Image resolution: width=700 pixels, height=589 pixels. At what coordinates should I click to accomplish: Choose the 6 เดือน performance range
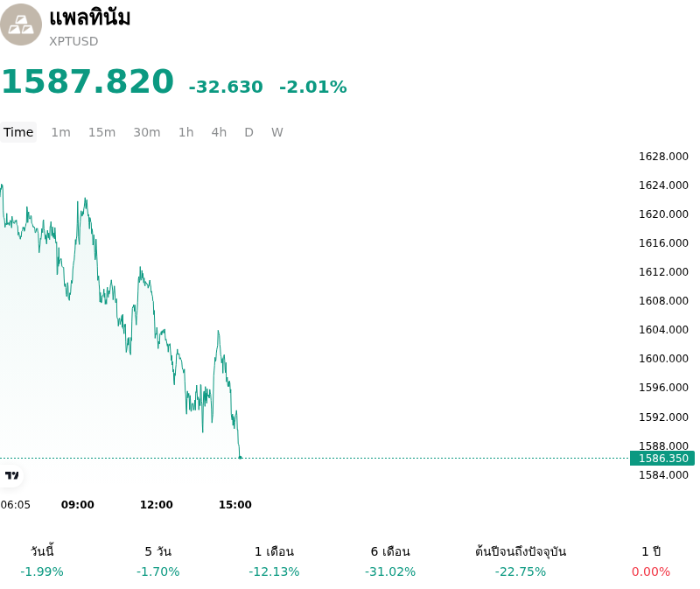390,562
